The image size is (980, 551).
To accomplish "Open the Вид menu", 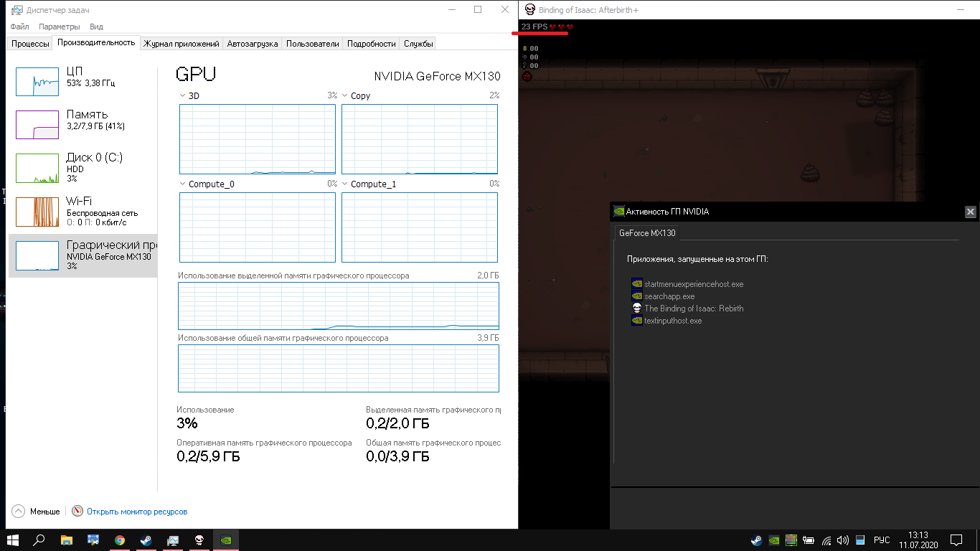I will tap(96, 27).
